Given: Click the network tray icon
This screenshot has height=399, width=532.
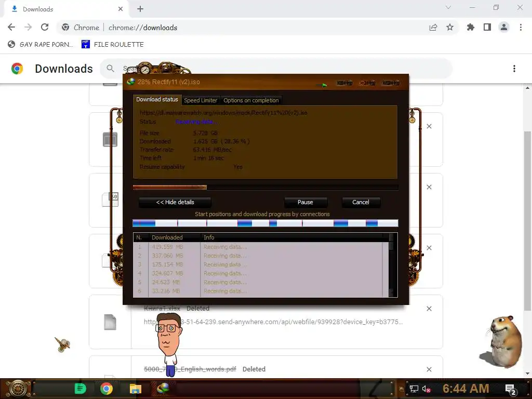Looking at the screenshot, I should 414,389.
